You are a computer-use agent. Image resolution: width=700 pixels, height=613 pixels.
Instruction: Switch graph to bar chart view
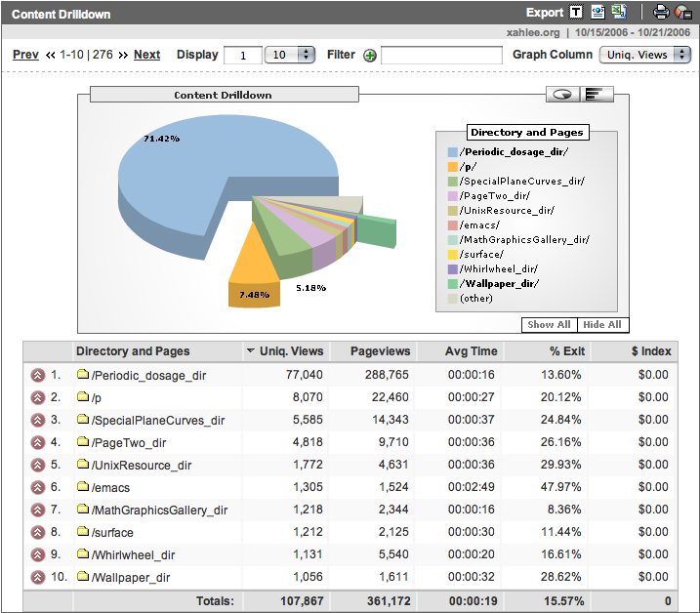point(596,94)
